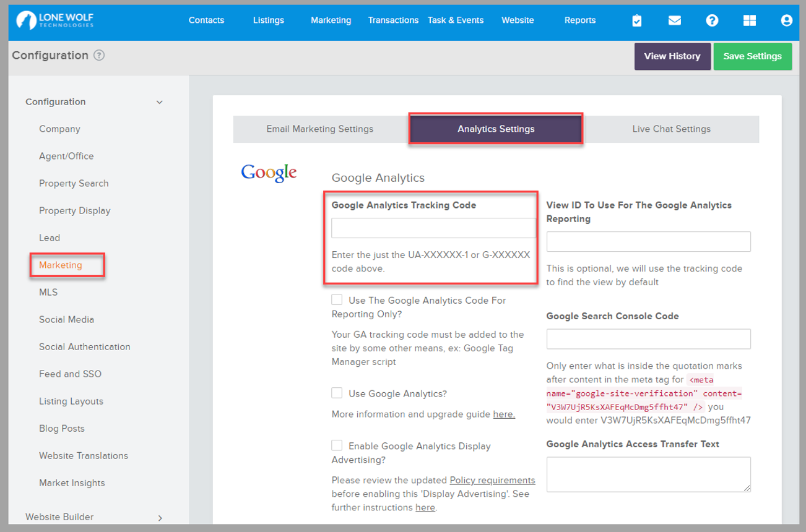806x532 pixels.
Task: Select Website Translations in the sidebar
Action: coord(84,456)
